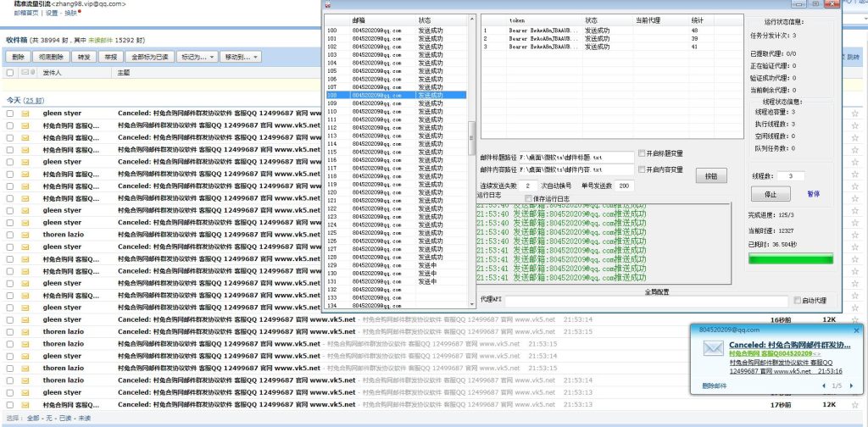The image size is (868, 427).
Task: Enable the 开启标题变量 checkbox
Action: pos(642,153)
